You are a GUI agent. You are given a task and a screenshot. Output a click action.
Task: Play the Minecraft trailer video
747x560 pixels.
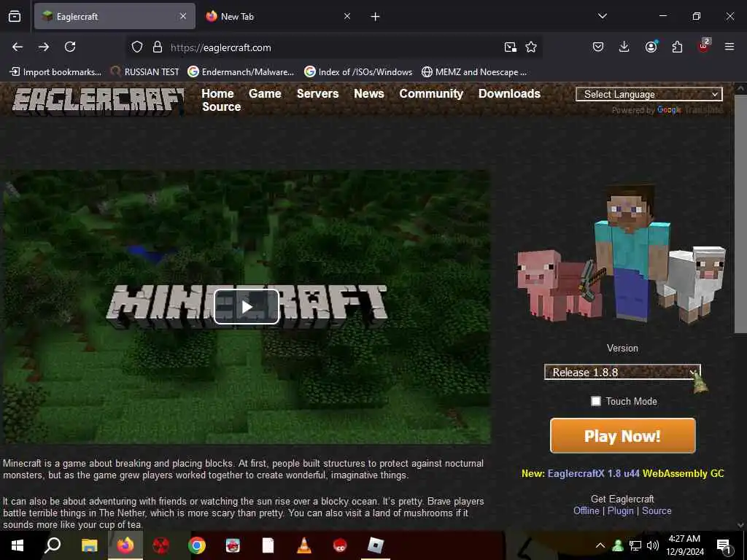click(247, 307)
